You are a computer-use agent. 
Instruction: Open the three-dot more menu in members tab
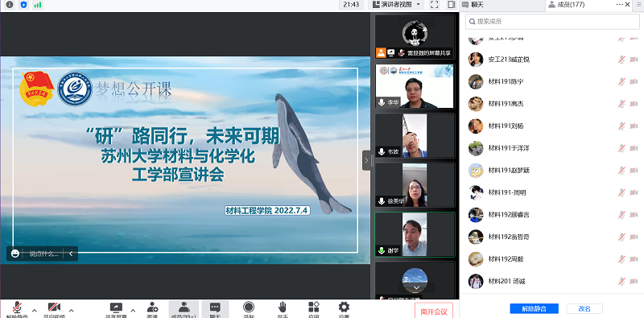(620, 4)
